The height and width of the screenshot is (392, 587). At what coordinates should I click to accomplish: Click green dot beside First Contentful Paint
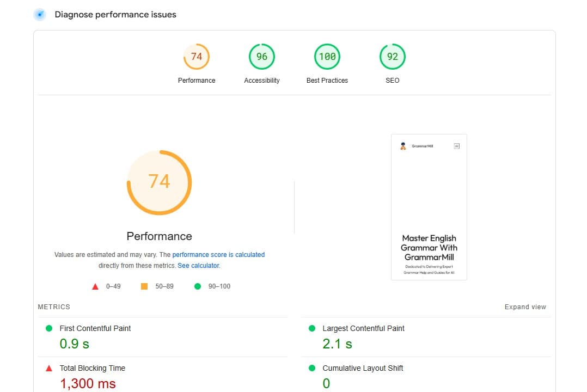(x=49, y=328)
